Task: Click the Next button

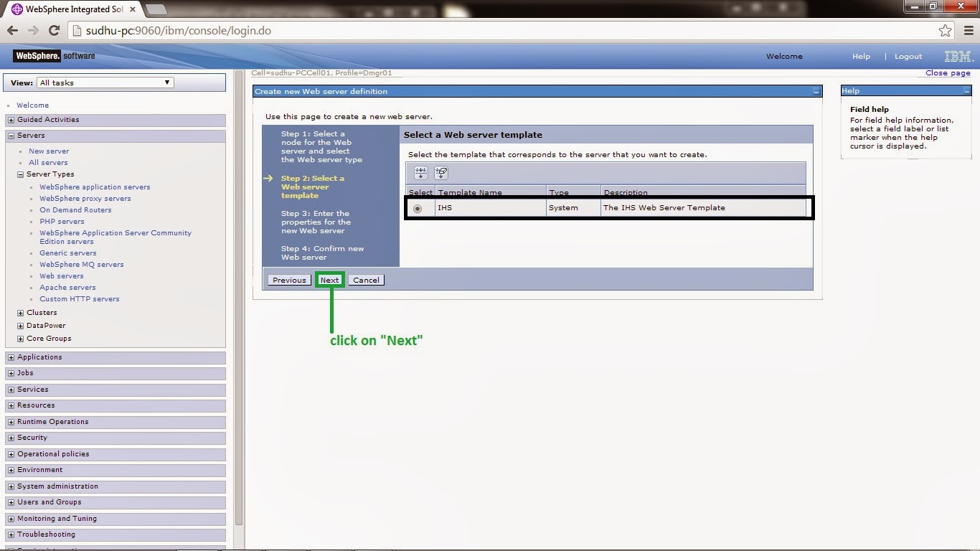Action: (329, 280)
